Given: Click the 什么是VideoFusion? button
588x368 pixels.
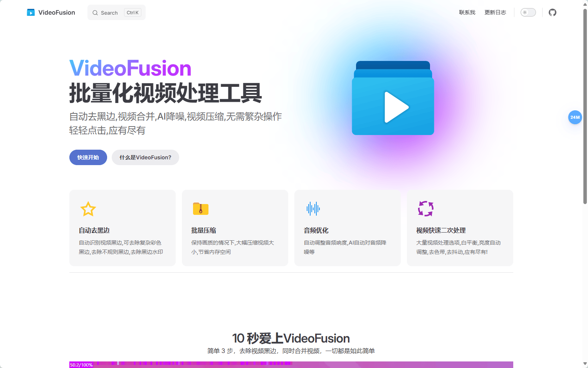Looking at the screenshot, I should (145, 157).
